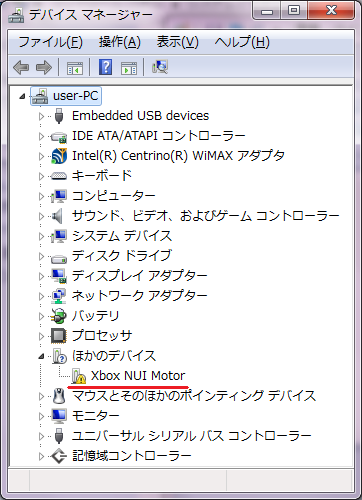The image size is (362, 500).
Task: Minimize the Device Manager window
Action: pyautogui.click(x=267, y=11)
